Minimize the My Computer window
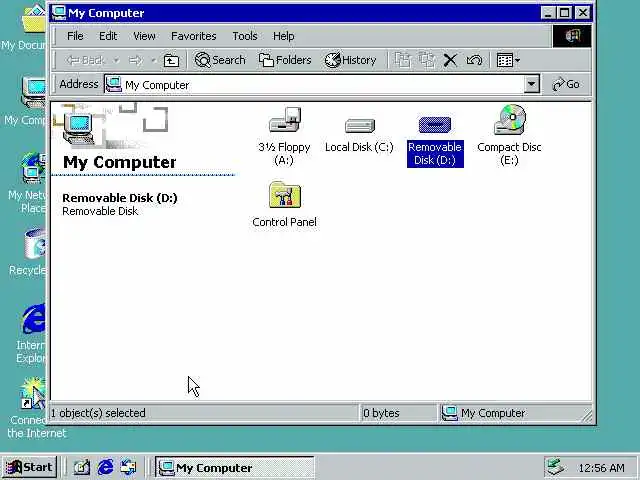Viewport: 640px width, 480px height. pos(548,13)
